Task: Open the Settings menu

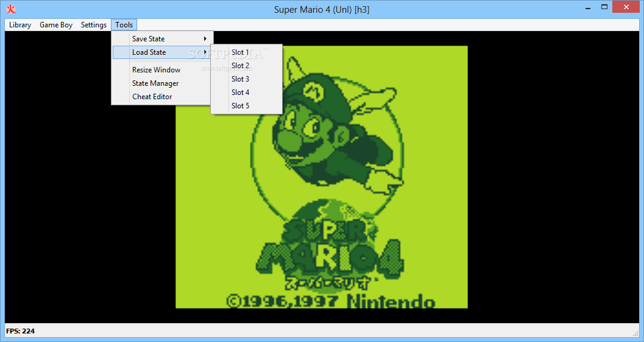Action: point(94,25)
